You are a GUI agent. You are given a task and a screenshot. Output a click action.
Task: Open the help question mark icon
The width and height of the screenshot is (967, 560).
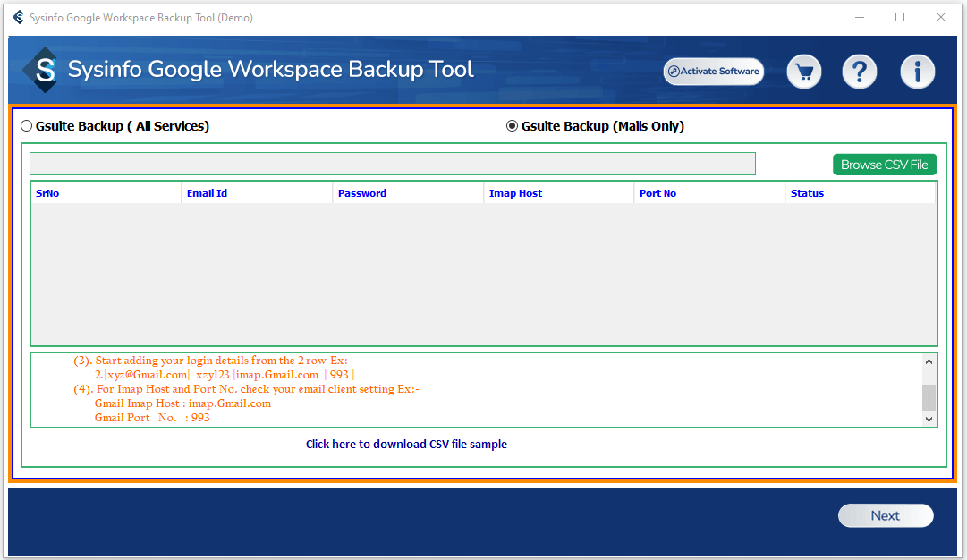point(860,72)
